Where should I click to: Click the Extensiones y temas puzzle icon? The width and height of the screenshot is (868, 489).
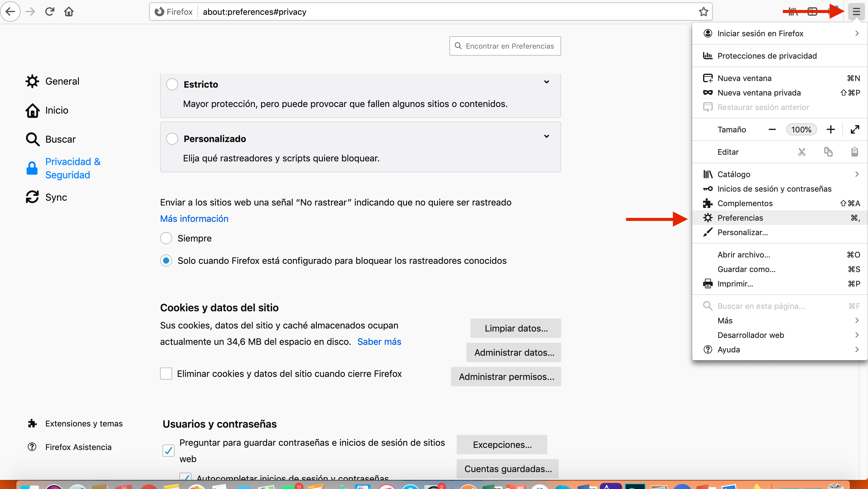tap(32, 423)
